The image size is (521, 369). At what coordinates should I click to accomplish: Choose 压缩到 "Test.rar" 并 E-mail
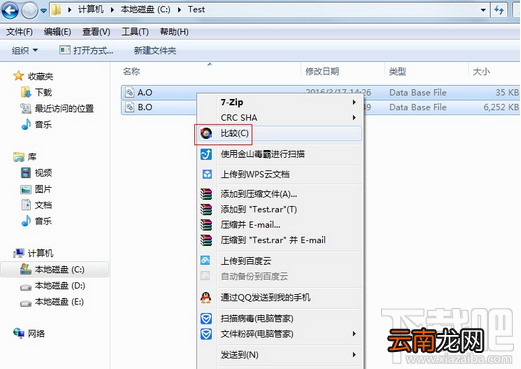273,240
